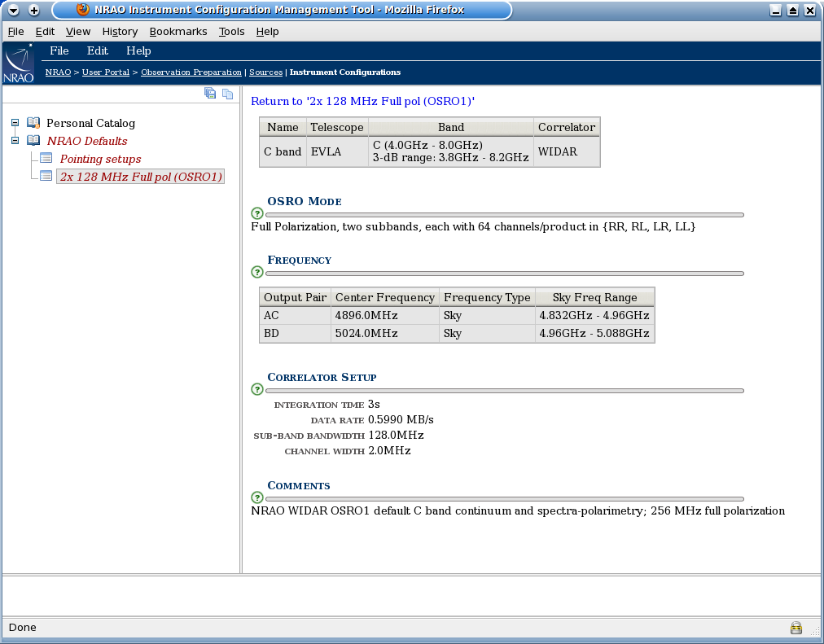Open the Bookmarks menu

pyautogui.click(x=178, y=31)
